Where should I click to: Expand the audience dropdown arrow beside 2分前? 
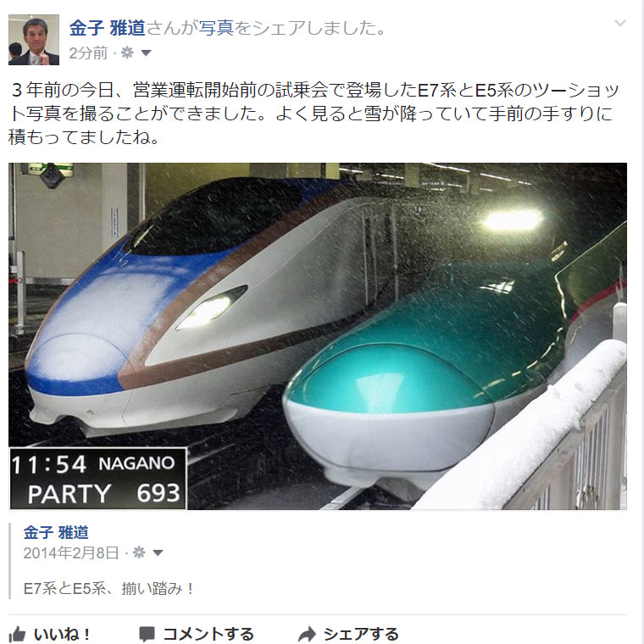147,53
